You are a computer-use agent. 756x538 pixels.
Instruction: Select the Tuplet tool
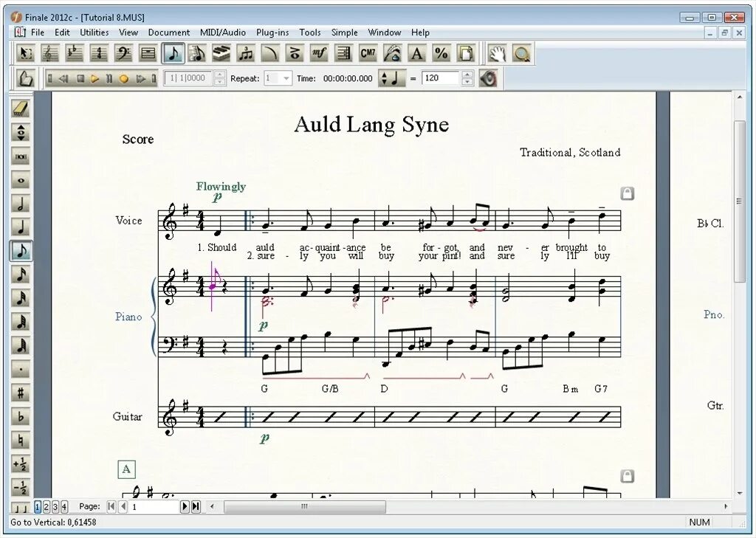point(246,53)
